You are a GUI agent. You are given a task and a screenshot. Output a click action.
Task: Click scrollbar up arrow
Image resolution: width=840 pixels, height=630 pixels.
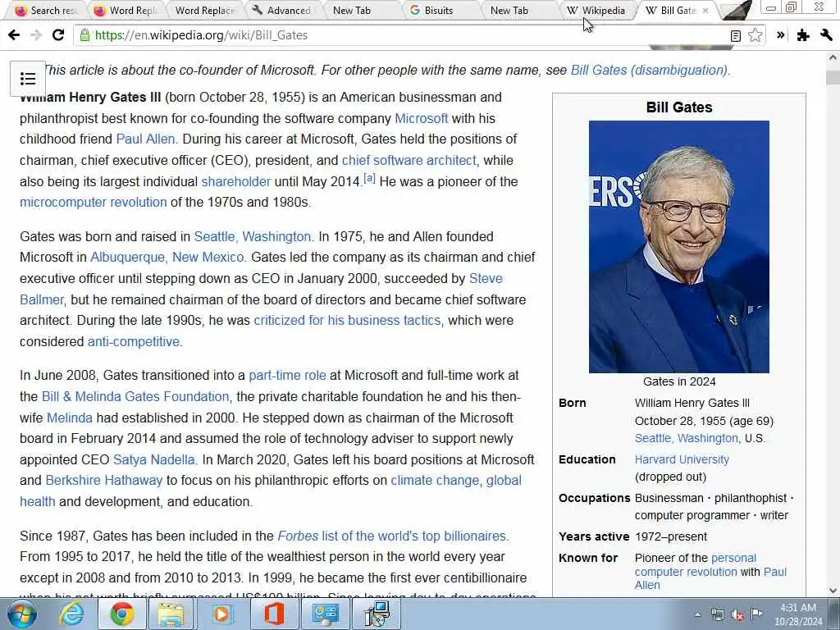[833, 57]
